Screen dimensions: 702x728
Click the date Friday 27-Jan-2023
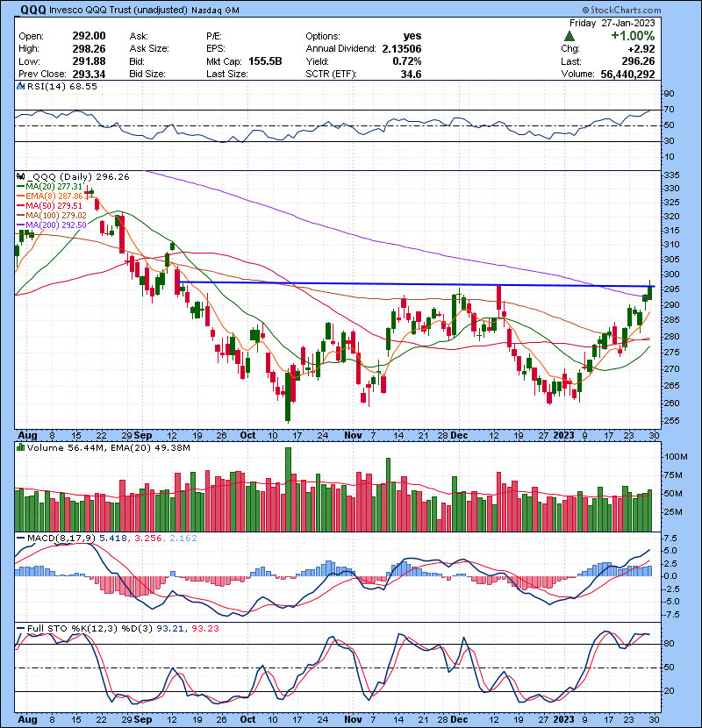[x=612, y=23]
